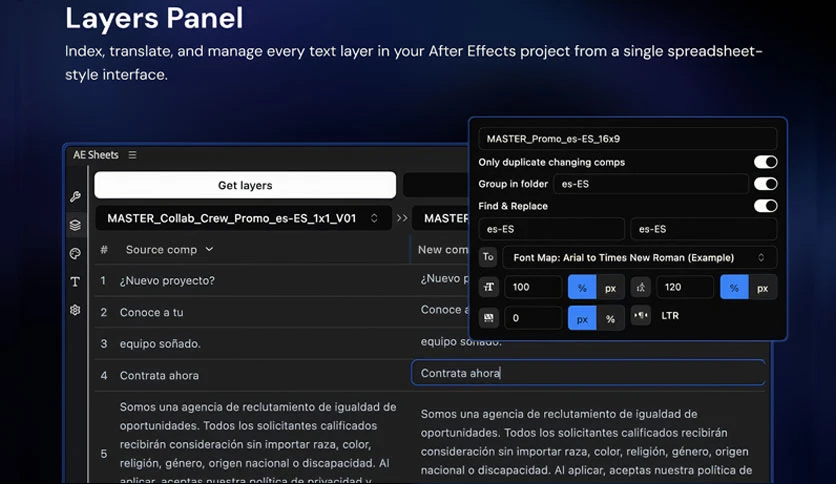Screen dimensions: 836x484
Task: Toggle the 'Find & Replace' switch
Action: coord(765,206)
